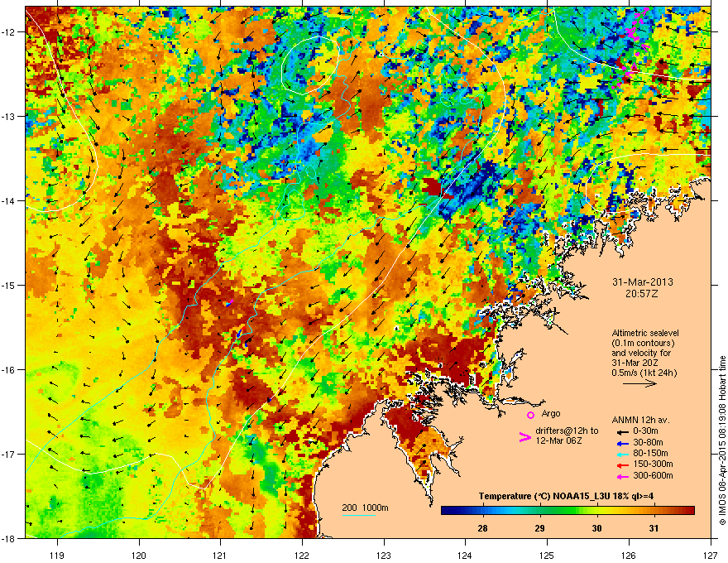This screenshot has width=728, height=563.
Task: Click latitude label -13 on the axis
Action: (x=8, y=116)
